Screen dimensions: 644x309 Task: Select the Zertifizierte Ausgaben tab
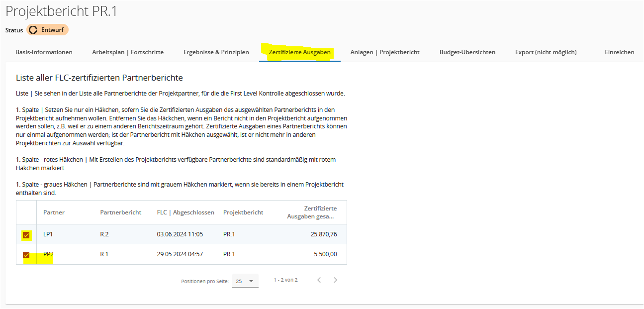point(299,52)
